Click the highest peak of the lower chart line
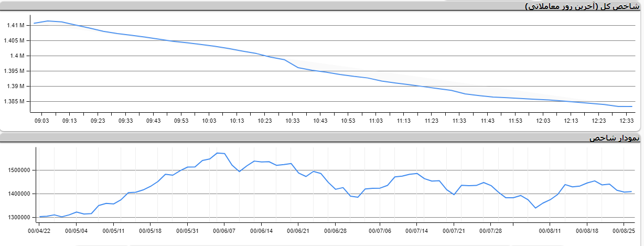The width and height of the screenshot is (644, 246). [218, 153]
